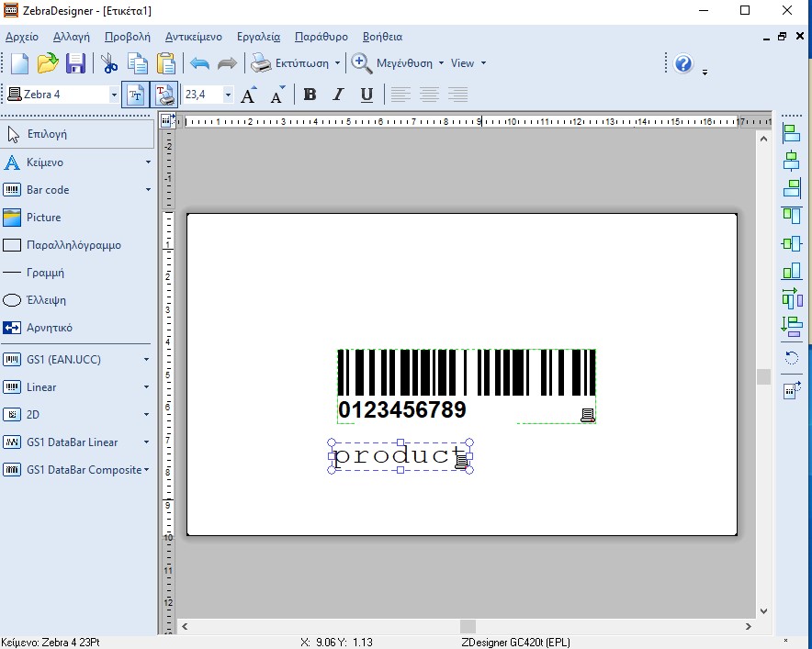812x649 pixels.
Task: Open the Μεγένθυση dropdown arrow
Action: pyautogui.click(x=441, y=63)
